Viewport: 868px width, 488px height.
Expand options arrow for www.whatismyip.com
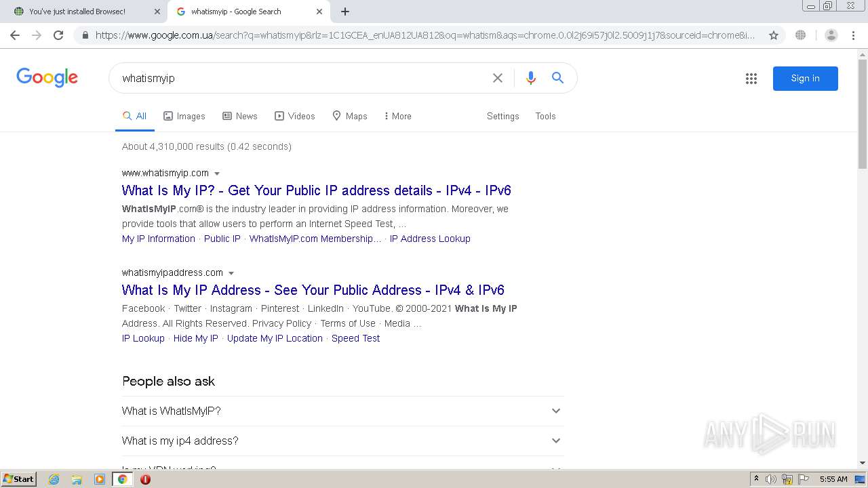tap(217, 174)
